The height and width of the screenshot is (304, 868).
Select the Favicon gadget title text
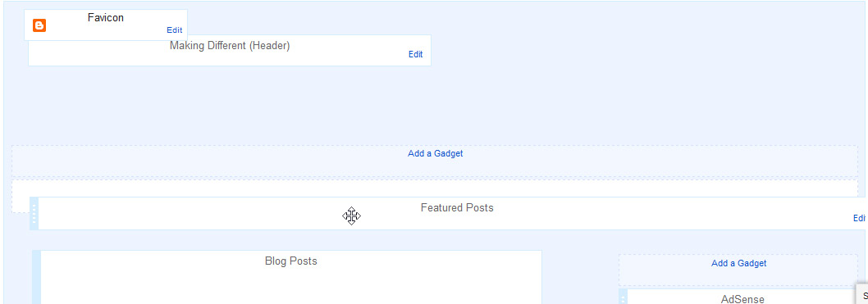click(x=106, y=18)
